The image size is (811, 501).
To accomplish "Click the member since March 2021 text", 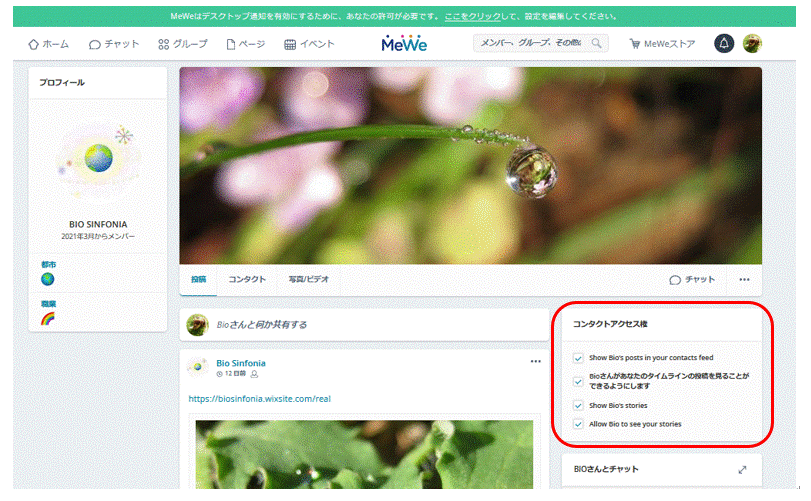I will [x=98, y=236].
